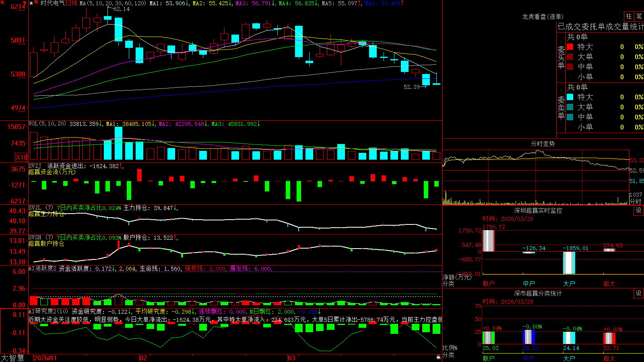Click the teal 中单 sell order swatch
The width and height of the screenshot is (644, 362).
(570, 117)
